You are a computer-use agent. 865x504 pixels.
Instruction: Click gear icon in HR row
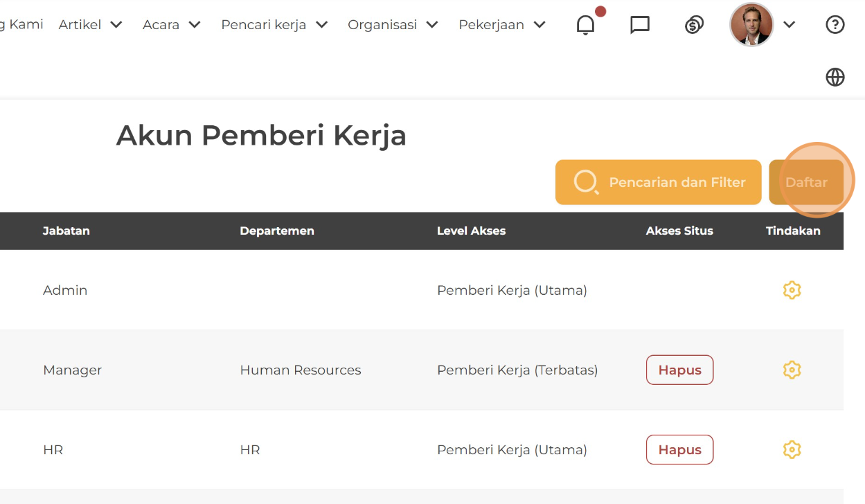[x=792, y=450]
